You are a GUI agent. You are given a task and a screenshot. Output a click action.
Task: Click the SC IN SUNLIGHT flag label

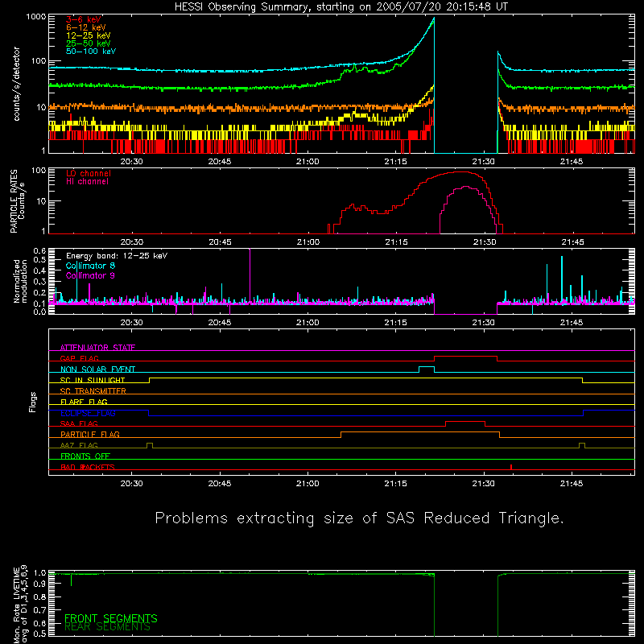(x=93, y=380)
